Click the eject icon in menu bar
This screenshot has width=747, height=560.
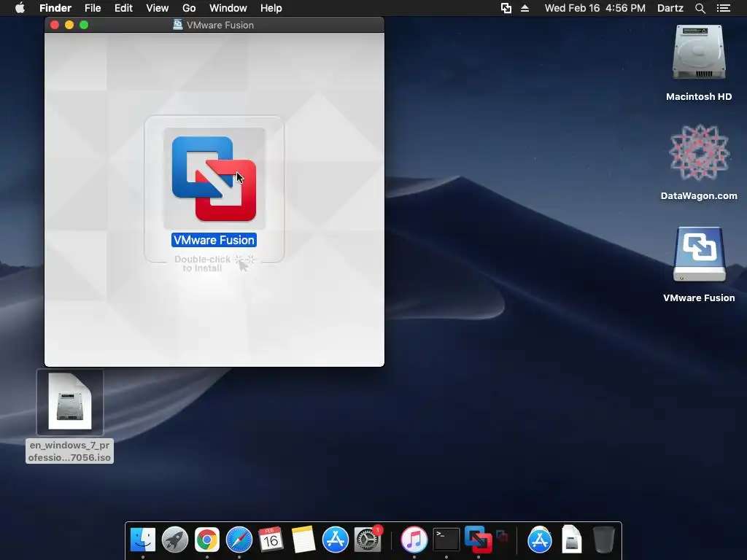[x=525, y=8]
